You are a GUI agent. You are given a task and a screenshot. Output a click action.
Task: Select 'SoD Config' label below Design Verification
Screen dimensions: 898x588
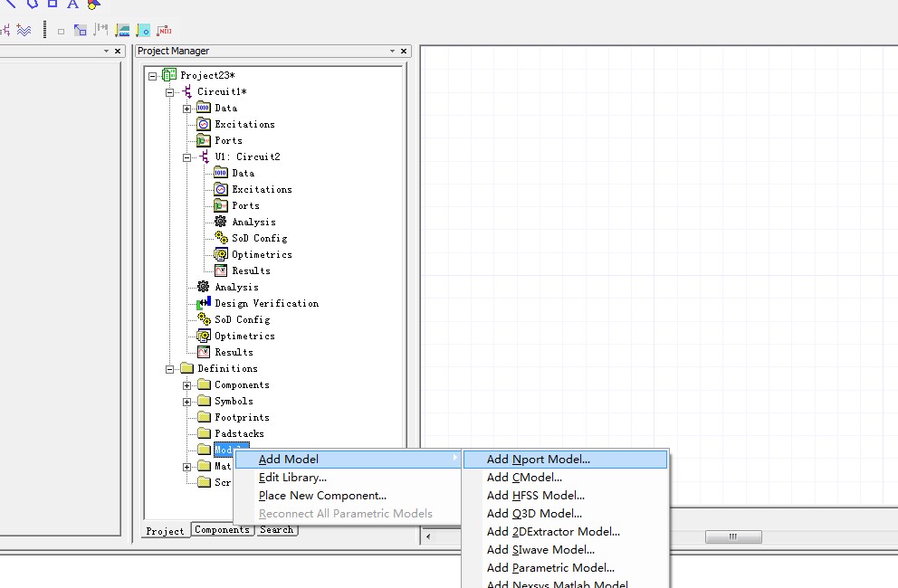tap(243, 319)
